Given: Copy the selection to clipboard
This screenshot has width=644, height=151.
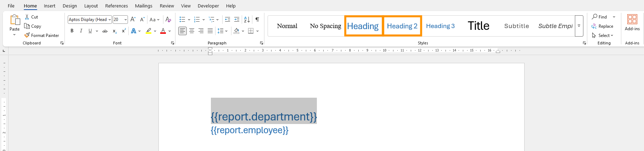Looking at the screenshot, I should (33, 26).
